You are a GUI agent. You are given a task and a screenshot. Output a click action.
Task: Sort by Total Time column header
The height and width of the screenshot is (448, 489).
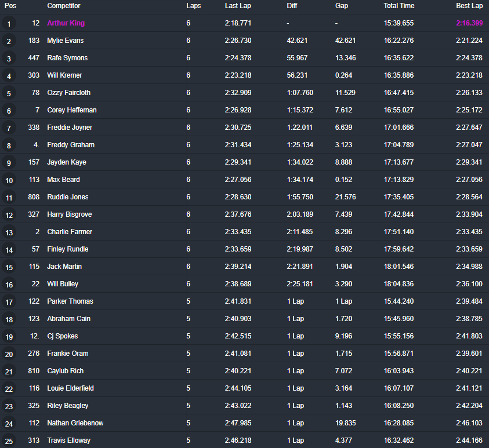click(x=399, y=6)
